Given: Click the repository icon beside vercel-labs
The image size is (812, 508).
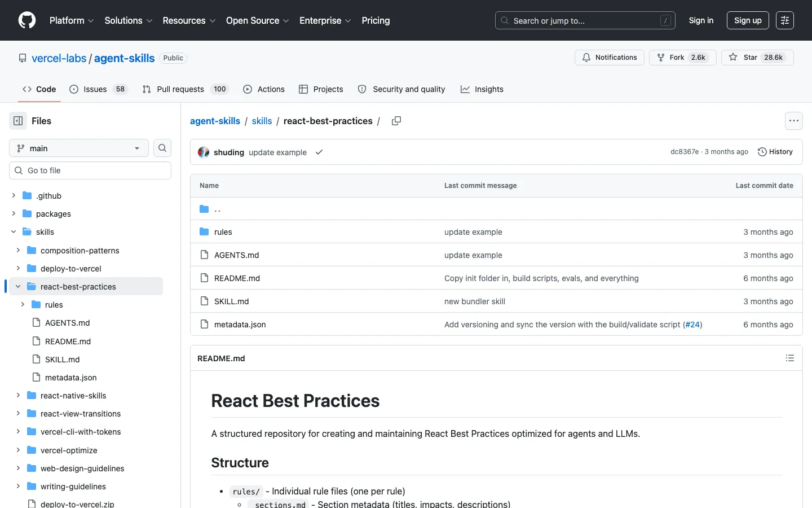Looking at the screenshot, I should click(23, 58).
